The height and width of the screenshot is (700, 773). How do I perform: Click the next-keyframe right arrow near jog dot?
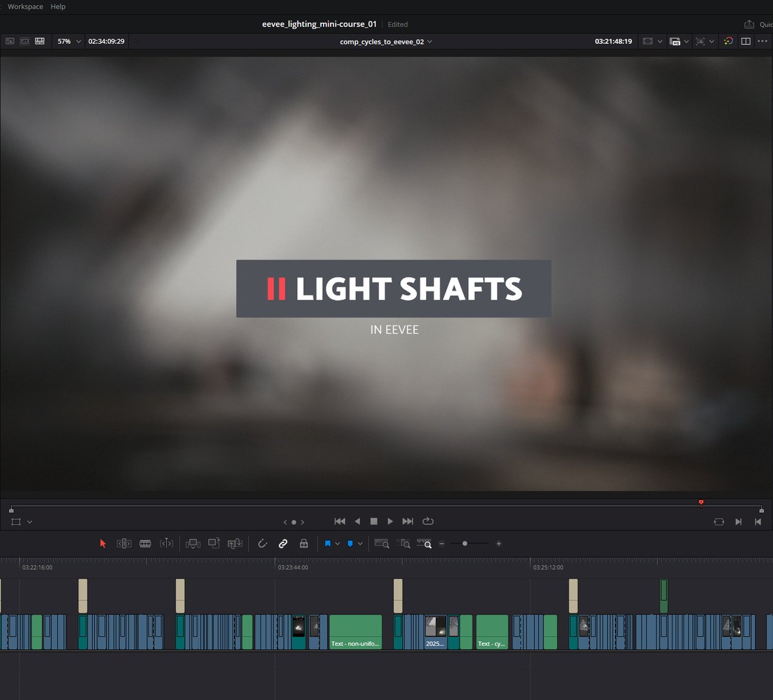303,522
